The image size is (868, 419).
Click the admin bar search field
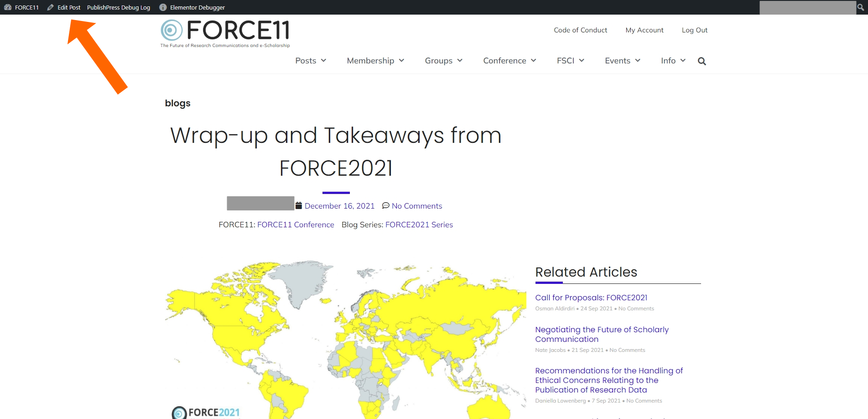pyautogui.click(x=807, y=7)
